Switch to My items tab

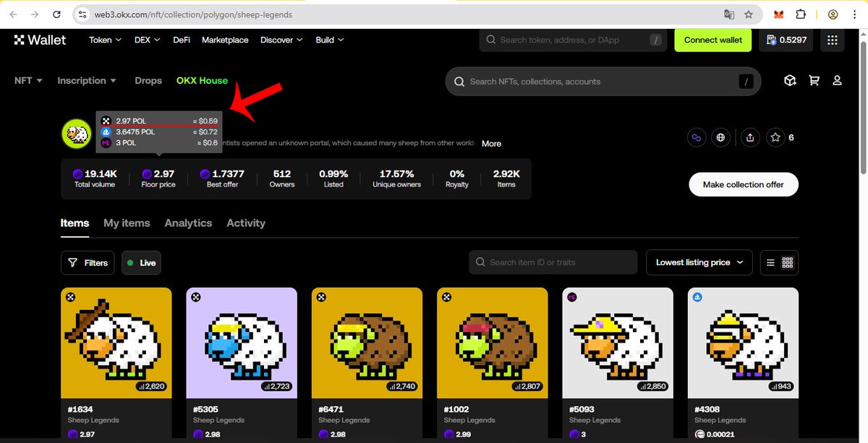[127, 223]
